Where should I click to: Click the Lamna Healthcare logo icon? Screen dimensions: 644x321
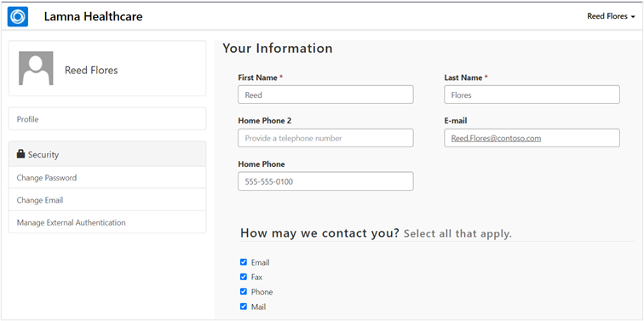point(18,16)
